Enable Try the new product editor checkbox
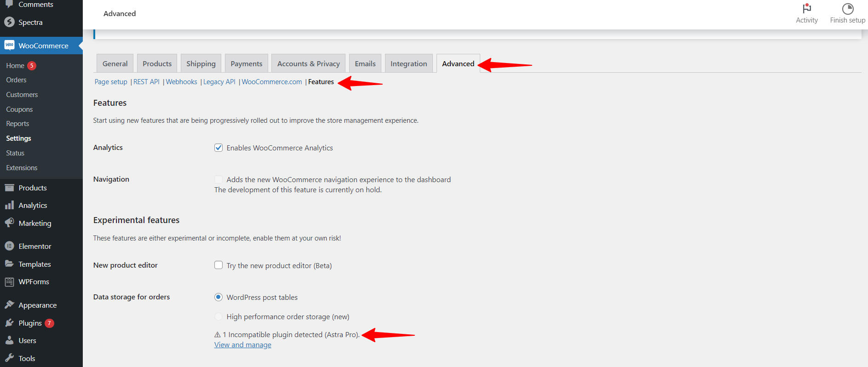 [x=218, y=265]
